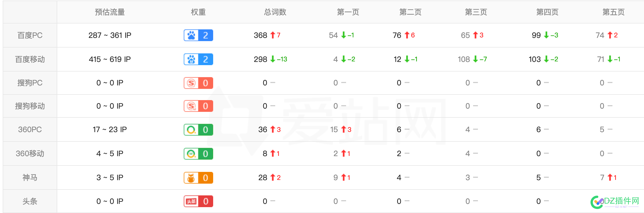Click the 360移动 weight badge icon

point(198,154)
